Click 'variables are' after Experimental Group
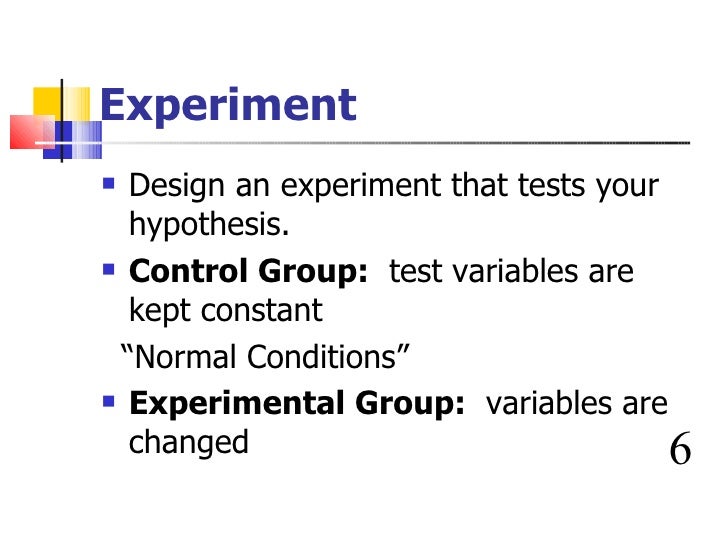 click(577, 403)
